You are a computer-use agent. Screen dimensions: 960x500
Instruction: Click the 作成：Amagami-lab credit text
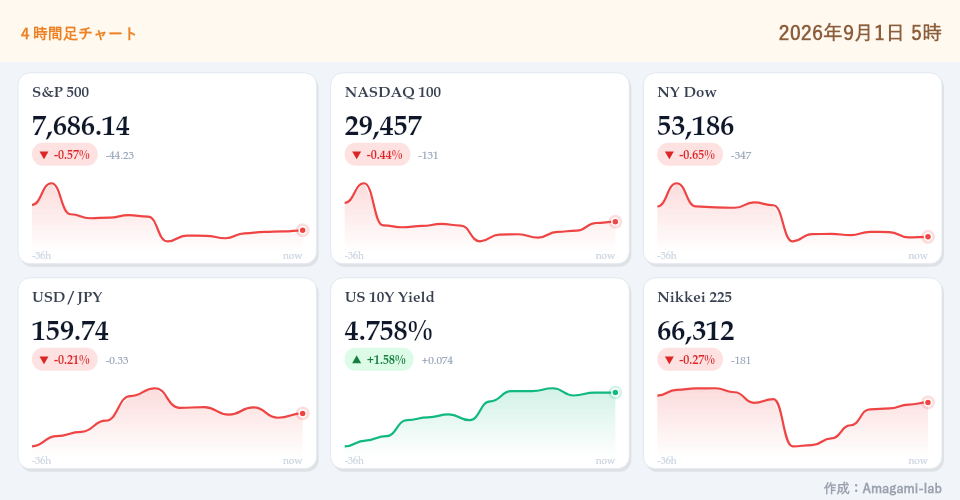click(882, 488)
